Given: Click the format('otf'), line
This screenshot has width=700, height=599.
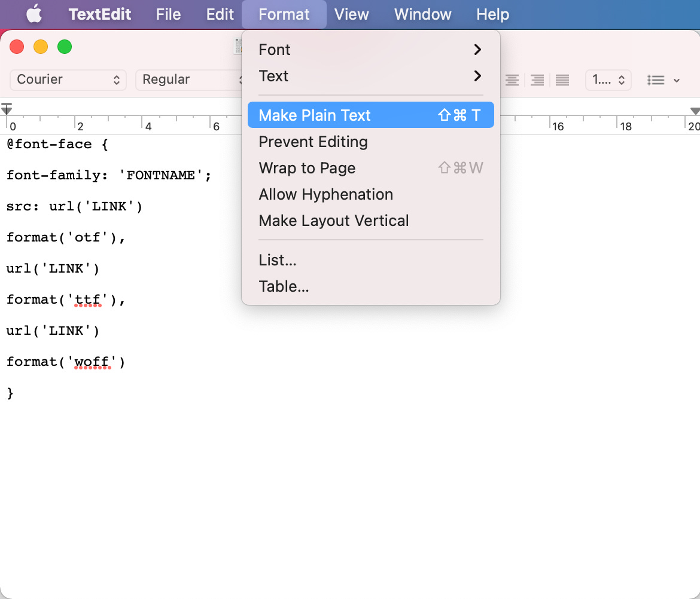Looking at the screenshot, I should [x=66, y=237].
